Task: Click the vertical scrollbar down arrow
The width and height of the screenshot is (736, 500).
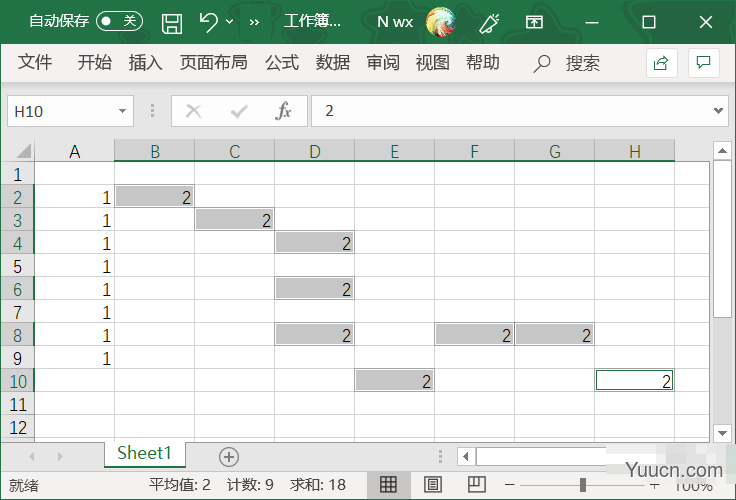Action: pos(722,432)
